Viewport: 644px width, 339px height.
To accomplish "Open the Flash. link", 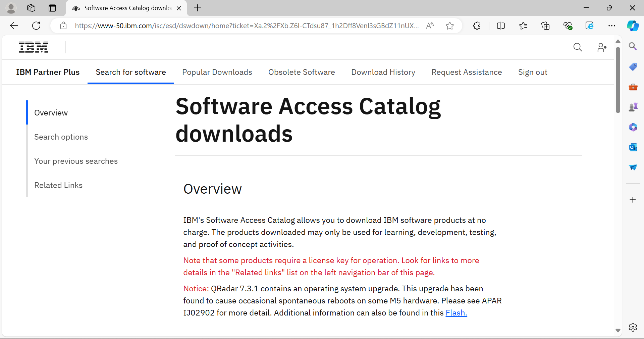I will [456, 313].
